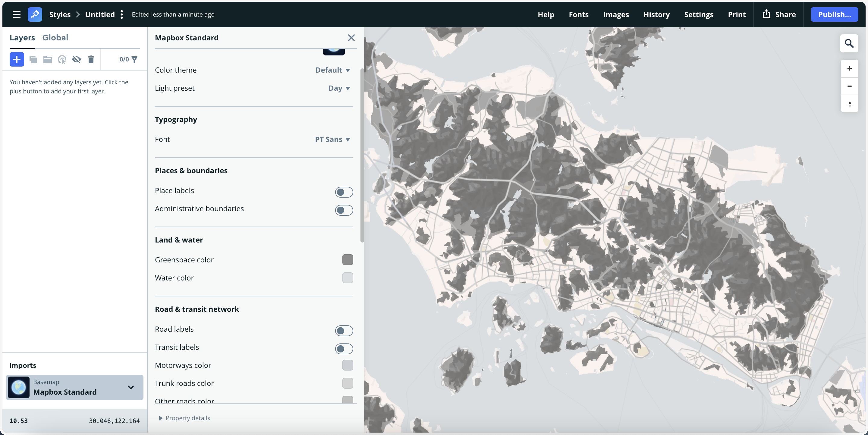Click the duplicate layer icon
The width and height of the screenshot is (868, 435).
[x=33, y=59]
